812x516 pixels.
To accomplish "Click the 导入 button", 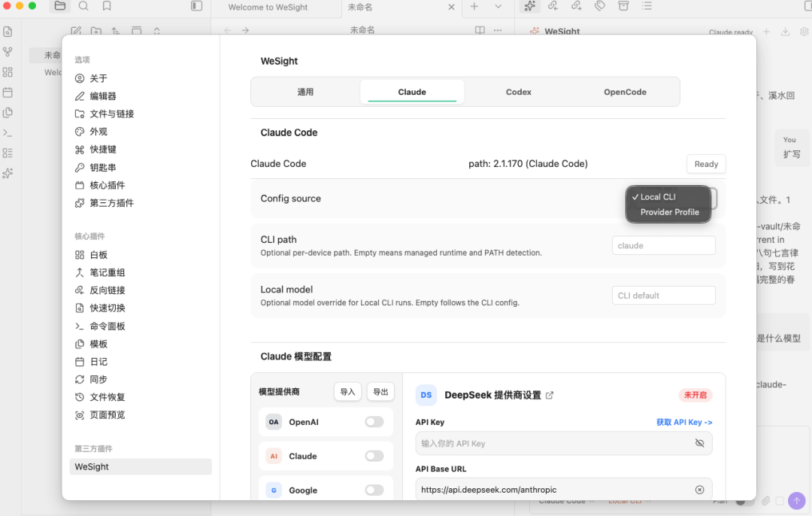I will [347, 392].
